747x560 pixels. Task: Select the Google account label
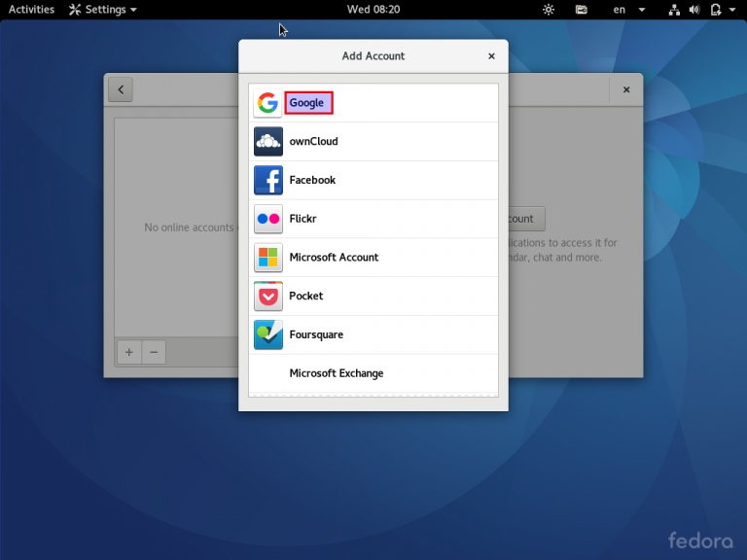pyautogui.click(x=306, y=103)
